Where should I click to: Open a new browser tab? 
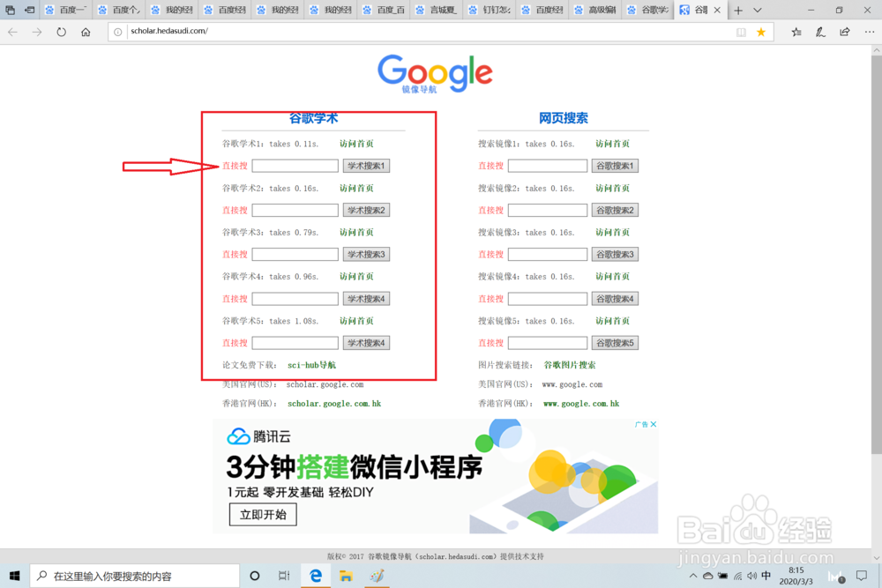738,10
